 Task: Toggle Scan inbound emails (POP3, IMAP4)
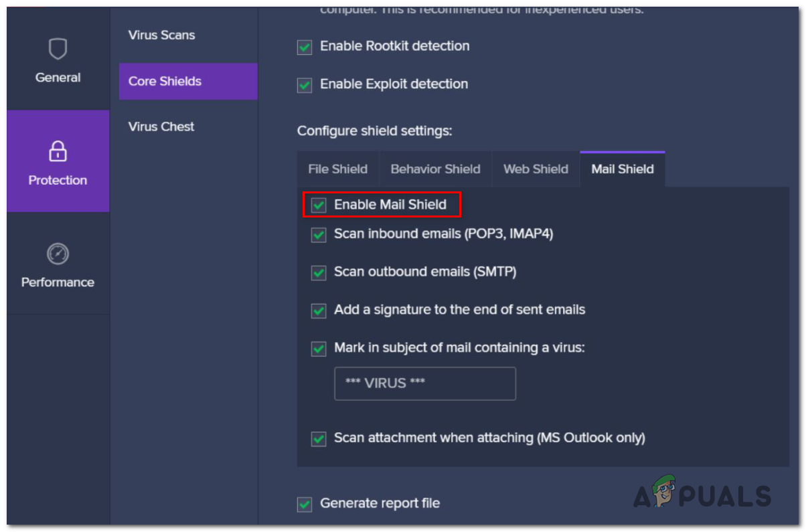[x=319, y=235]
